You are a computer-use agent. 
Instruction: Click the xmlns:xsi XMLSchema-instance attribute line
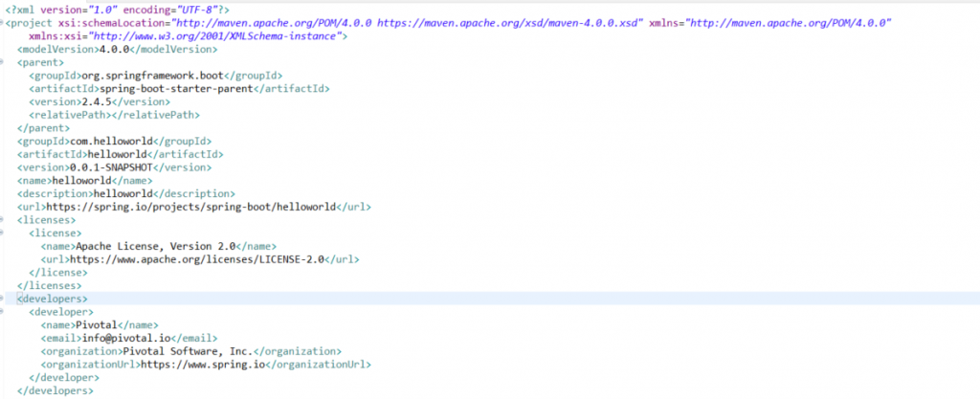pos(189,36)
